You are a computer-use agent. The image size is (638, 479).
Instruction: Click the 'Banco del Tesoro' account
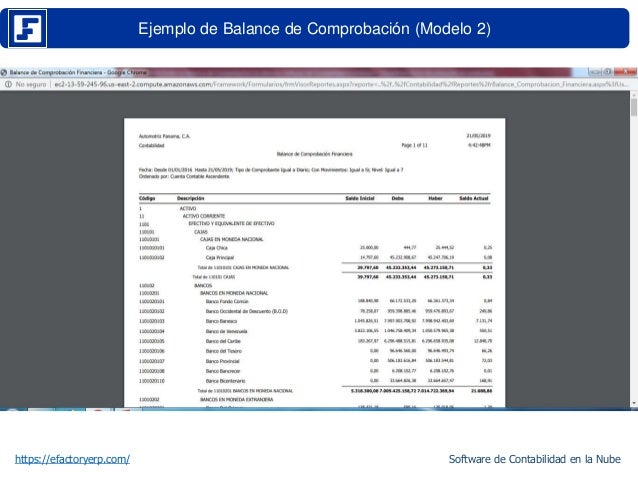pos(223,351)
